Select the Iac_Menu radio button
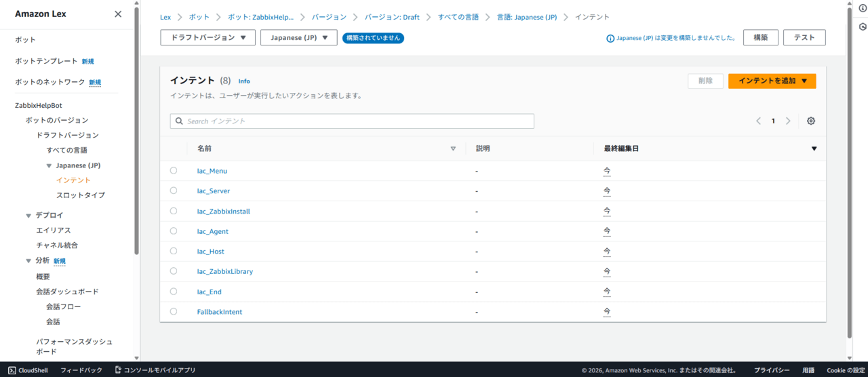This screenshot has width=868, height=377. coord(174,171)
